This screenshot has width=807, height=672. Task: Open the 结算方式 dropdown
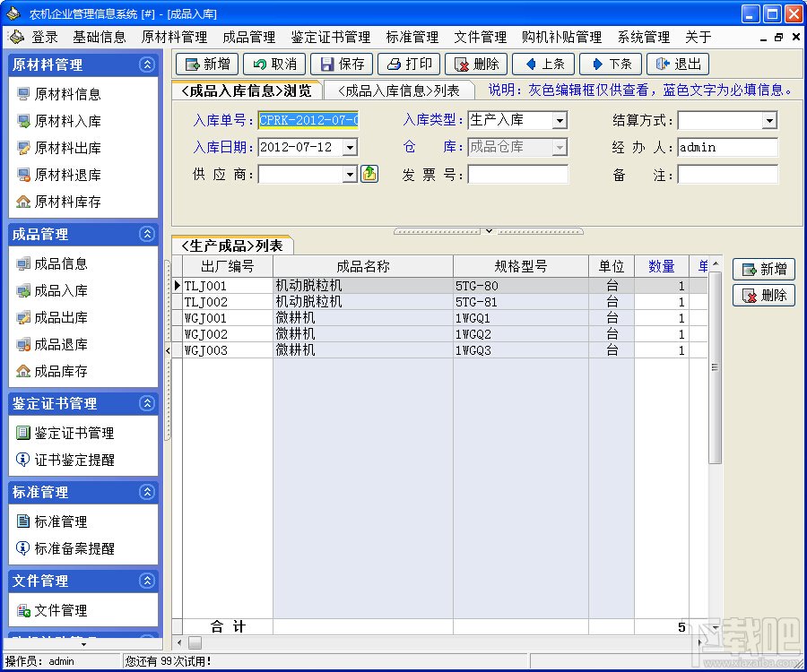tap(769, 120)
